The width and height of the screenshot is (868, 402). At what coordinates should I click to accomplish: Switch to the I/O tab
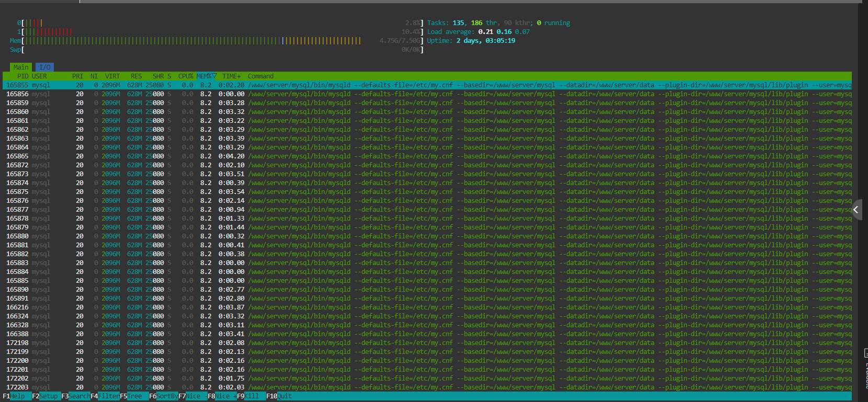click(x=45, y=67)
